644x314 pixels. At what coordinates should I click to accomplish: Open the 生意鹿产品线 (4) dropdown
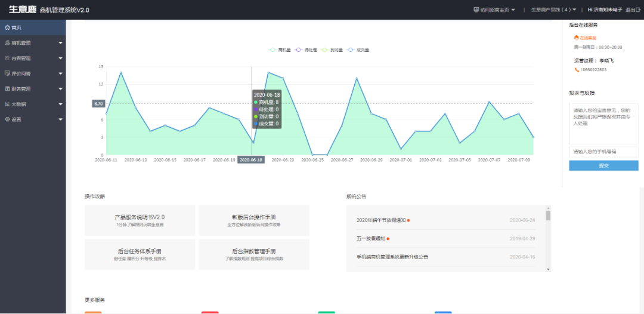553,10
